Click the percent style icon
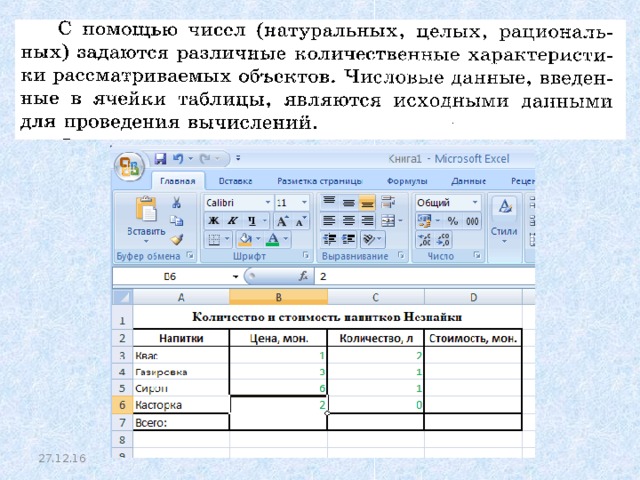 coord(452,221)
